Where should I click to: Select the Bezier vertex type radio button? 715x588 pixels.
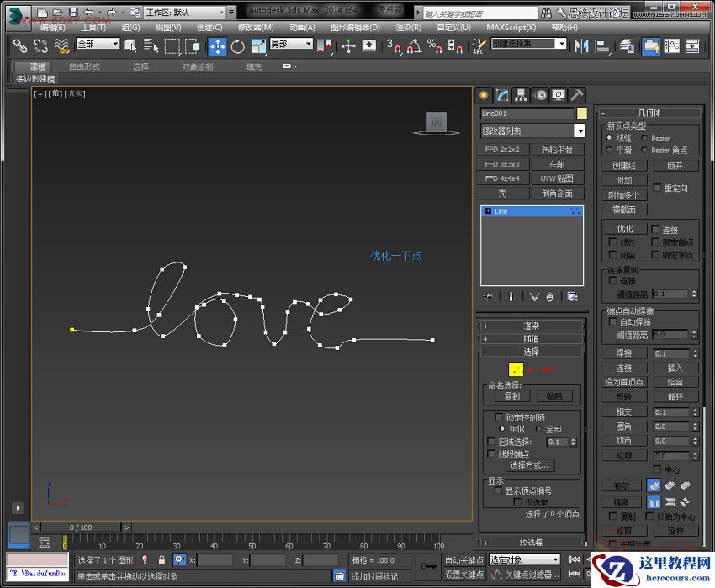click(644, 138)
